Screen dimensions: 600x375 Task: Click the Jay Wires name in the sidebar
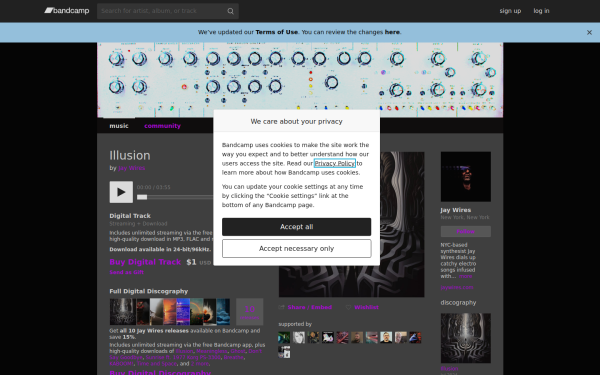coord(455,210)
